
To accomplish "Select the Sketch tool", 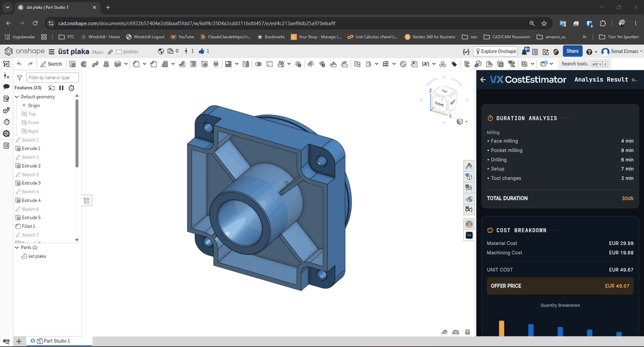I will coord(51,64).
